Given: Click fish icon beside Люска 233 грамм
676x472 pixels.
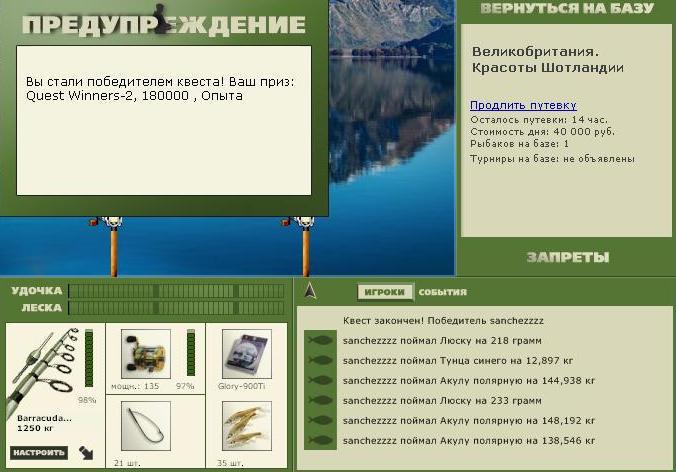Looking at the screenshot, I should coord(320,400).
